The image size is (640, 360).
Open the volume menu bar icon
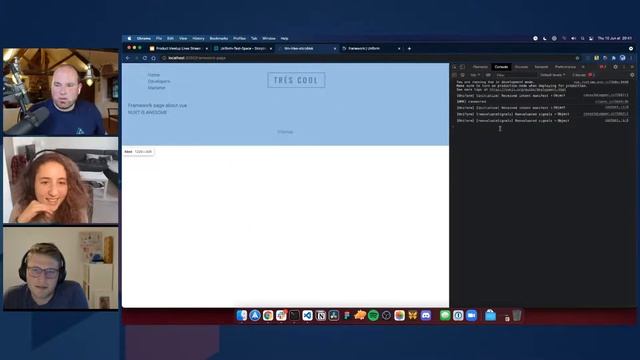(x=573, y=38)
